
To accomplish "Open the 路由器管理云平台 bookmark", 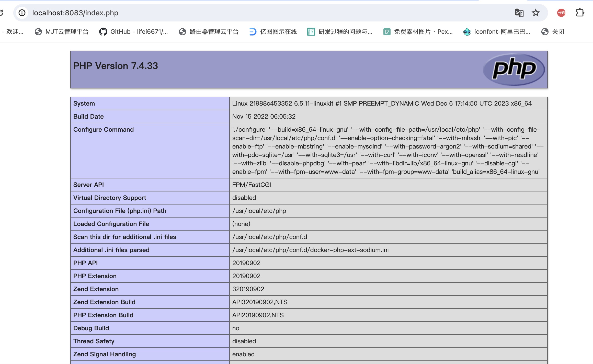I will pyautogui.click(x=209, y=32).
